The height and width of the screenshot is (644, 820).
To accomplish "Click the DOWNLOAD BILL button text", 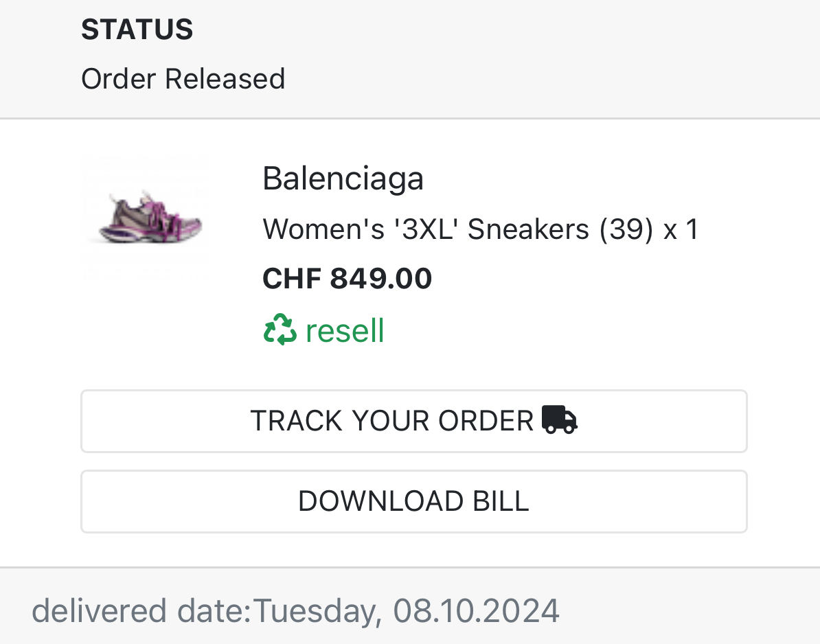I will [x=413, y=501].
